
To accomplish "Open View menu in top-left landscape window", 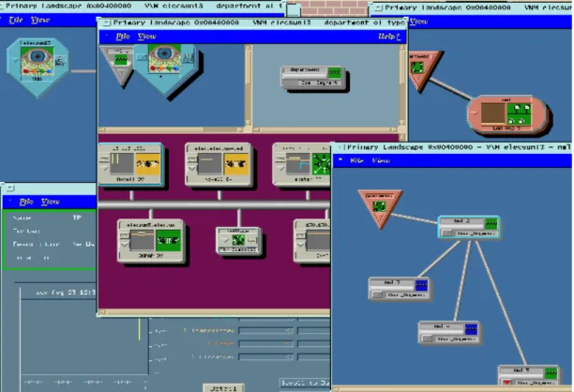I will tap(40, 20).
